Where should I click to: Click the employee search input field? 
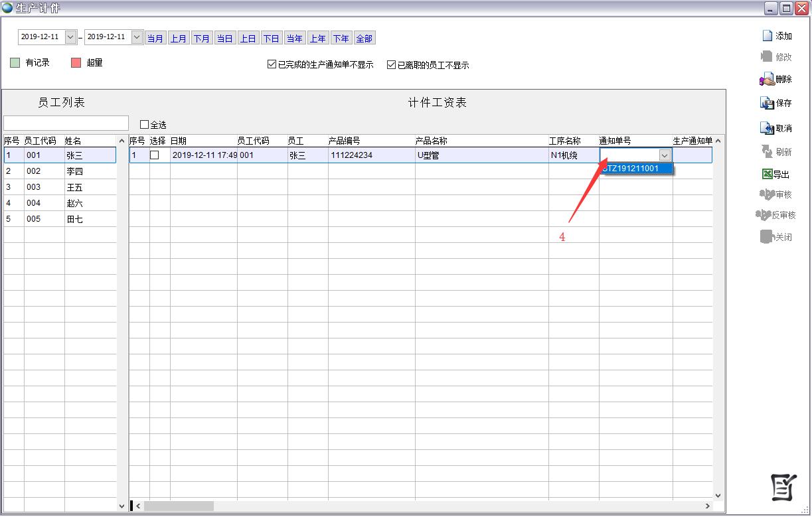[x=66, y=123]
